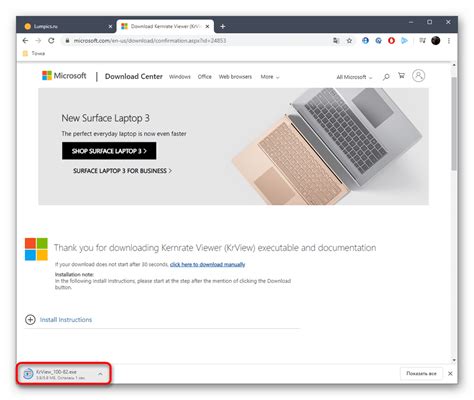
Task: Open the shopping cart icon
Action: pos(402,76)
